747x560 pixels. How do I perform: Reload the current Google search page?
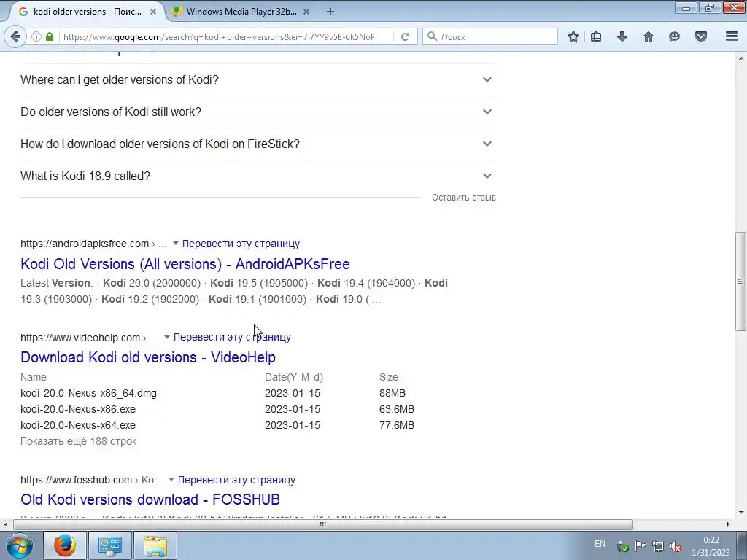(406, 36)
